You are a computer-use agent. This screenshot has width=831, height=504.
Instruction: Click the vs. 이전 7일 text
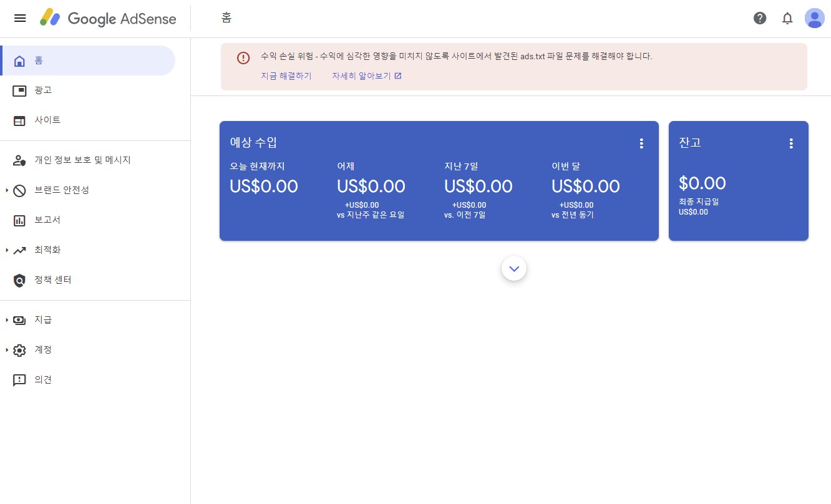point(465,215)
